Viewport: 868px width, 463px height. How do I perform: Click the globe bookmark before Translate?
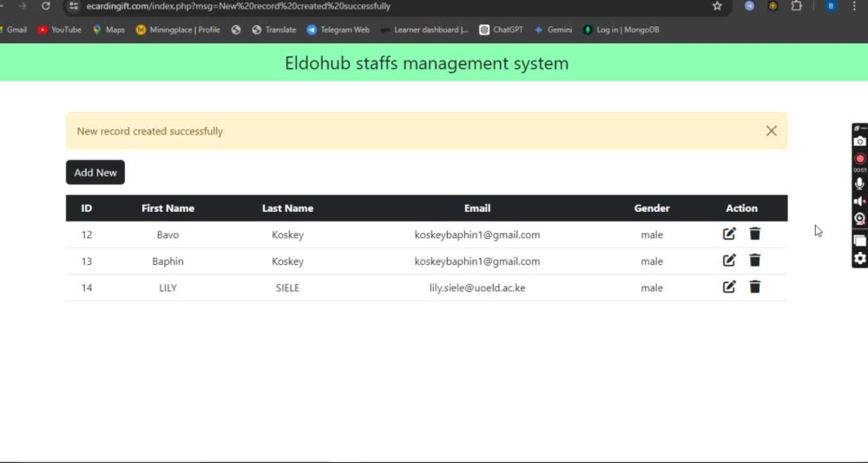coord(236,30)
